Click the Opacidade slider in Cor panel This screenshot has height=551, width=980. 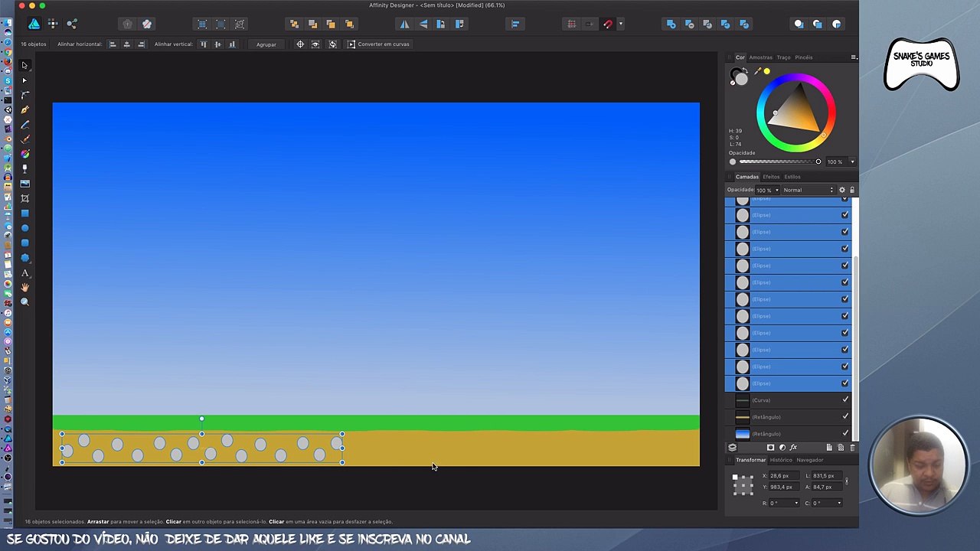(779, 161)
